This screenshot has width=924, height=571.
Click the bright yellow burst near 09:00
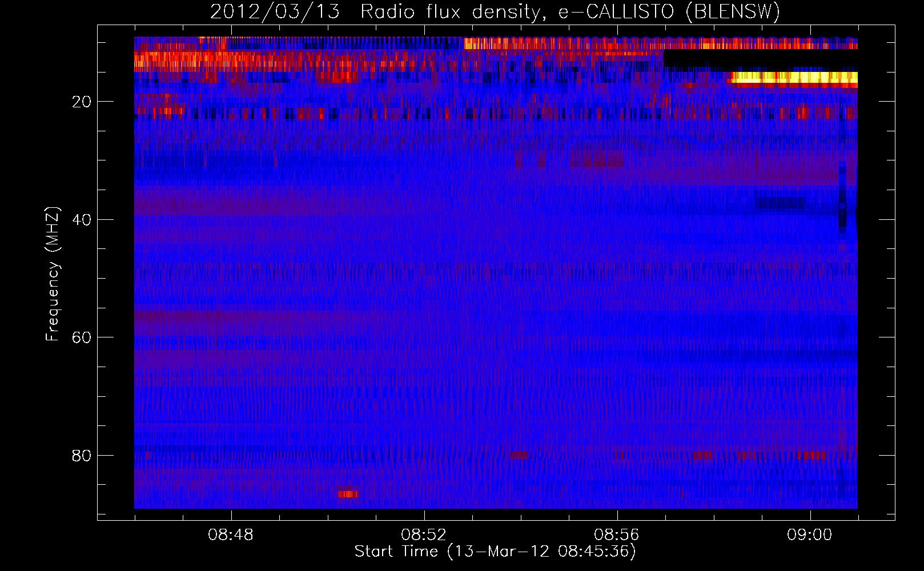point(794,78)
